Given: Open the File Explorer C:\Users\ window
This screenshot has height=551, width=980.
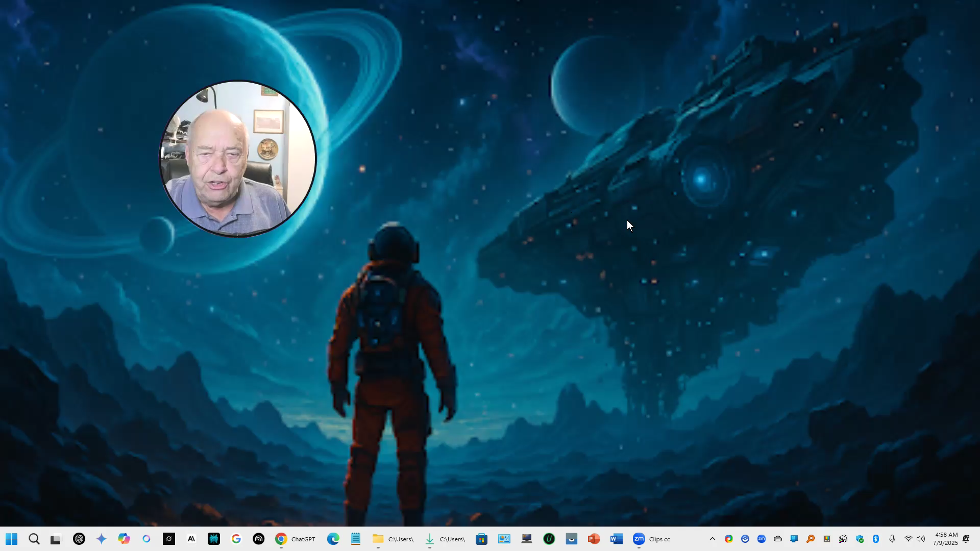Looking at the screenshot, I should point(393,539).
